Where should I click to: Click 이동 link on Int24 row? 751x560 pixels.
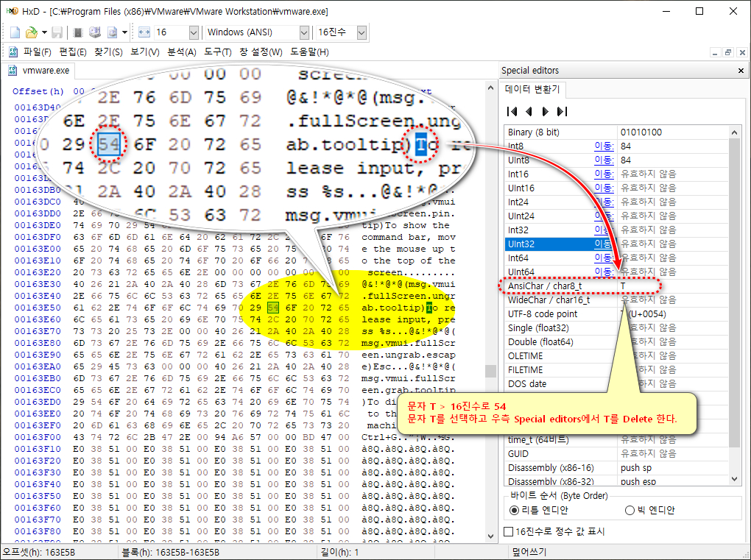[604, 202]
